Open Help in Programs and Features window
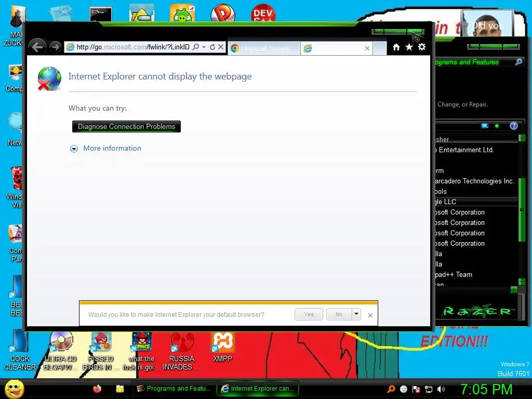This screenshot has height=399, width=532. tap(514, 126)
